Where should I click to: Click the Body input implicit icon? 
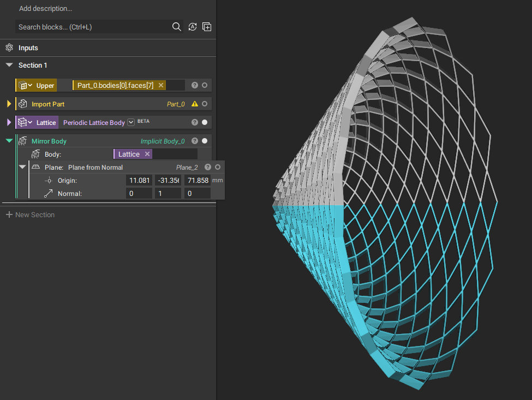(x=35, y=154)
